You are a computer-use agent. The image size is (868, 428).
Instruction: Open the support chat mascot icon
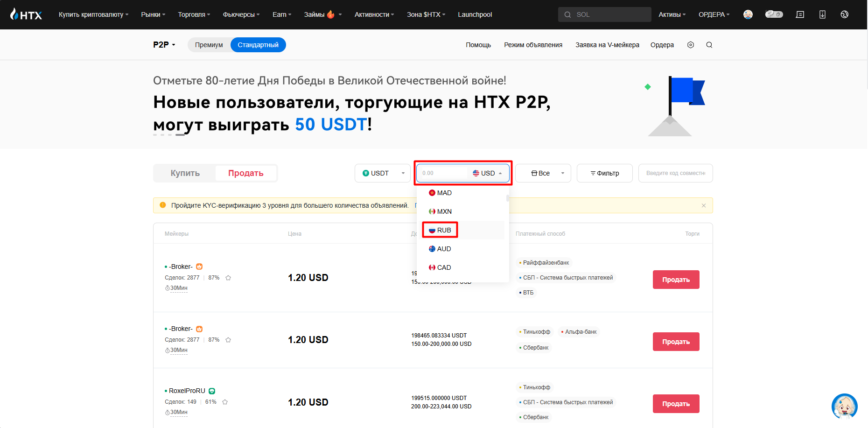[845, 407]
